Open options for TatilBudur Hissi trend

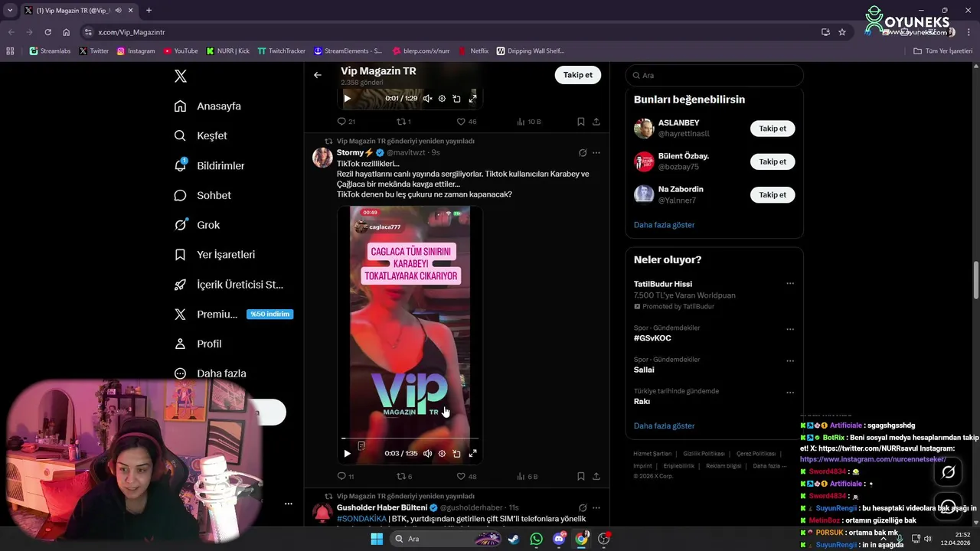790,284
